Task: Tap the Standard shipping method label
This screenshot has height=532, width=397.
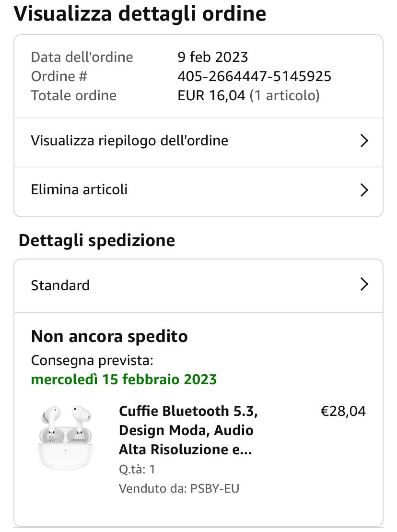Action: click(60, 285)
